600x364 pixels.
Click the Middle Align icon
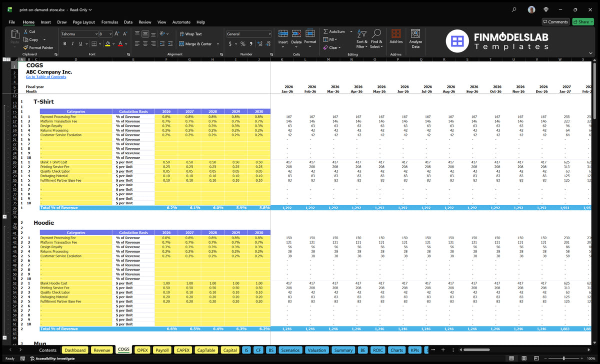pyautogui.click(x=145, y=34)
